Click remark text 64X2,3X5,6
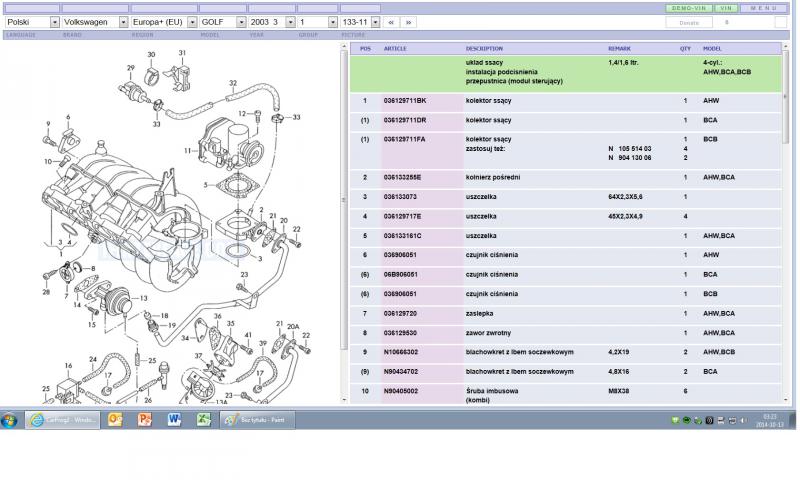 tap(625, 197)
